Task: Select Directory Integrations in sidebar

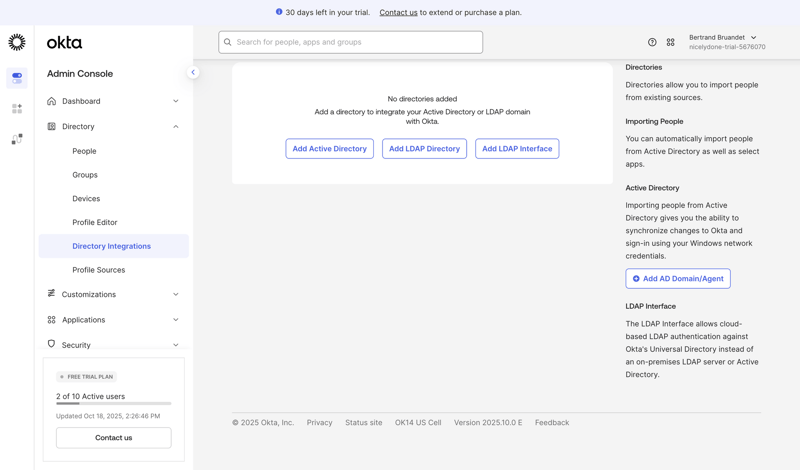Action: pyautogui.click(x=114, y=246)
